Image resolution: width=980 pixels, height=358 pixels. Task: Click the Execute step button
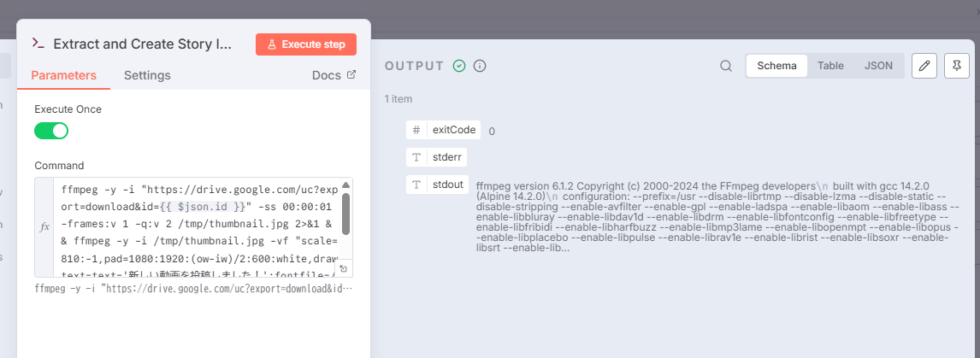(x=306, y=44)
